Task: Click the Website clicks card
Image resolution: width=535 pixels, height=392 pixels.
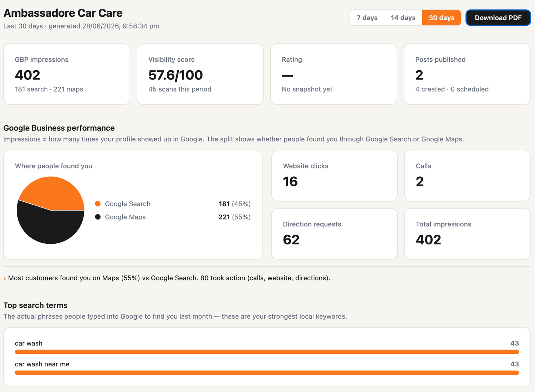Action: pyautogui.click(x=334, y=176)
